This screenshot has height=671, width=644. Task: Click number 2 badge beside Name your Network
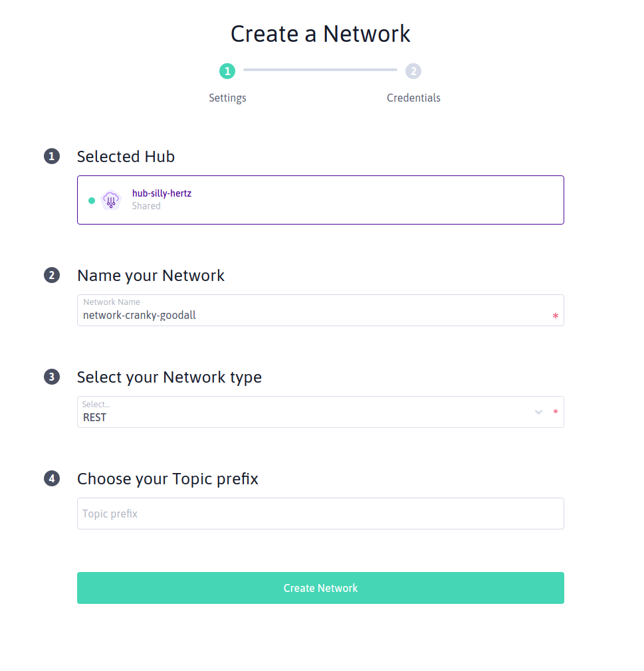[52, 275]
